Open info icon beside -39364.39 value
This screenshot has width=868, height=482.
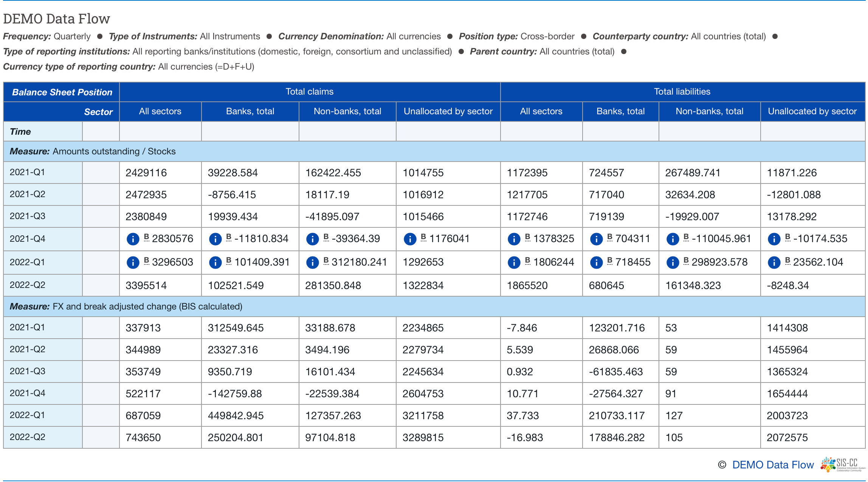(312, 239)
